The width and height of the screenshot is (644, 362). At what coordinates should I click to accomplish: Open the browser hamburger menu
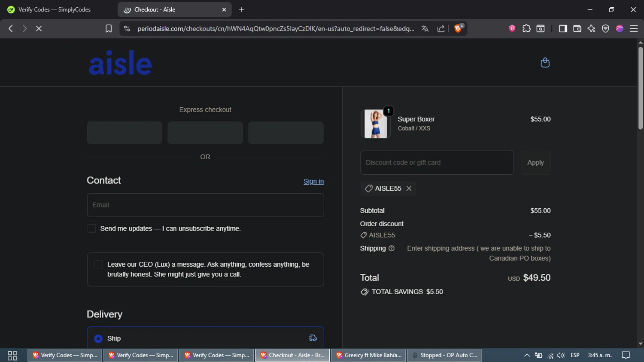pyautogui.click(x=634, y=28)
